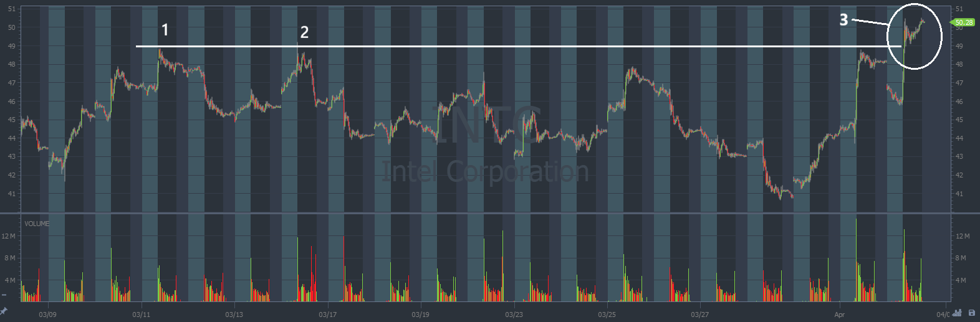This screenshot has height=322, width=980.
Task: Click the 41 price label on right axis
Action: [959, 194]
